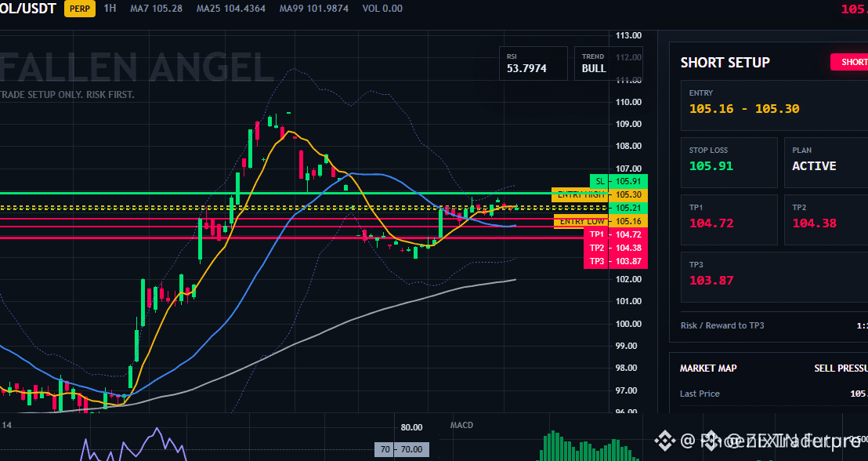This screenshot has height=461, width=868.
Task: Click the 80.00 RSI scale value
Action: pyautogui.click(x=411, y=427)
